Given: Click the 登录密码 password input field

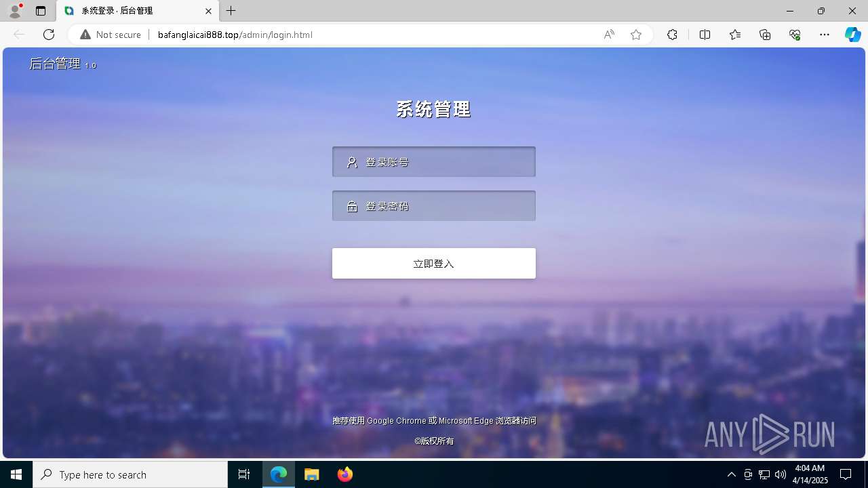Looking at the screenshot, I should point(434,206).
